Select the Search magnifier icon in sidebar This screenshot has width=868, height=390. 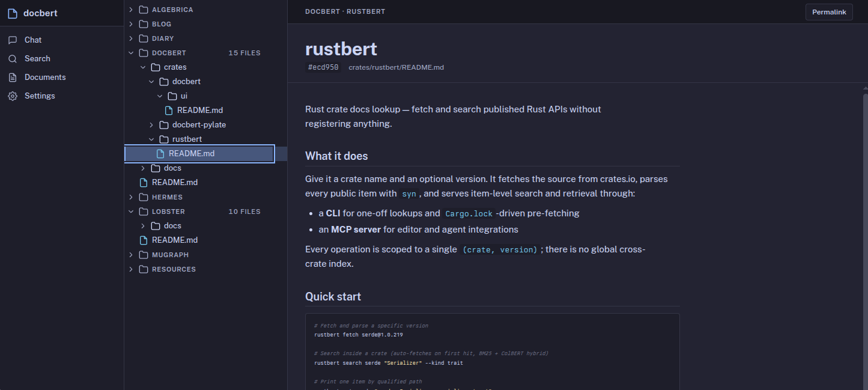13,58
